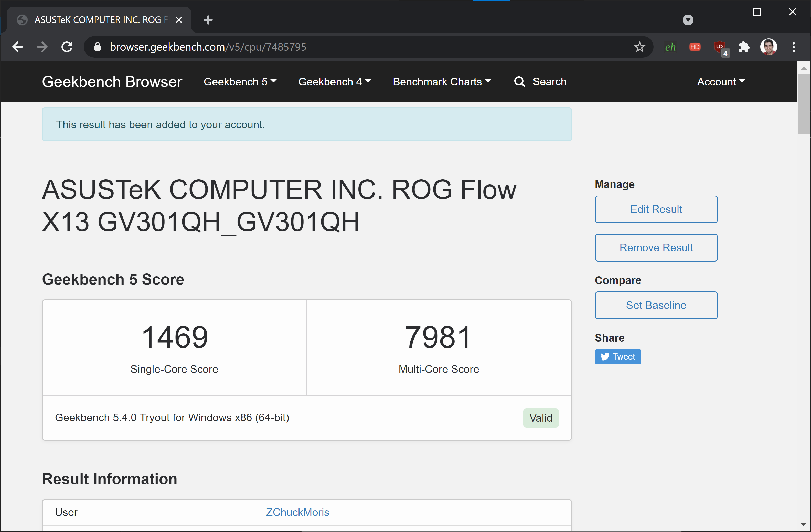This screenshot has width=811, height=532.
Task: Click the address bar URL
Action: pos(208,47)
